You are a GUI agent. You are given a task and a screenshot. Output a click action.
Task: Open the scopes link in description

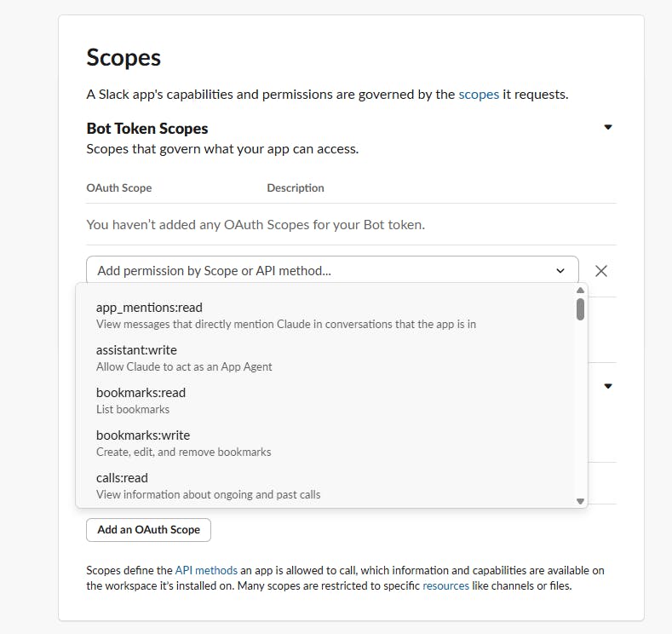[x=479, y=95]
